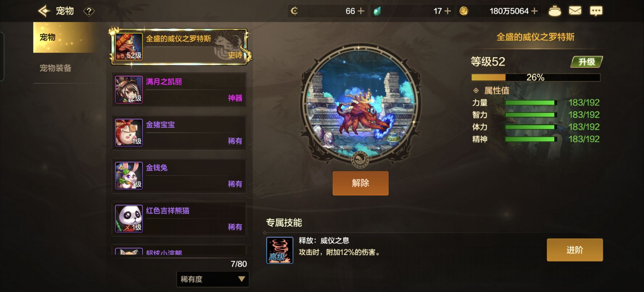This screenshot has width=644, height=292.
Task: Click the 解除 unequip button
Action: [x=361, y=183]
